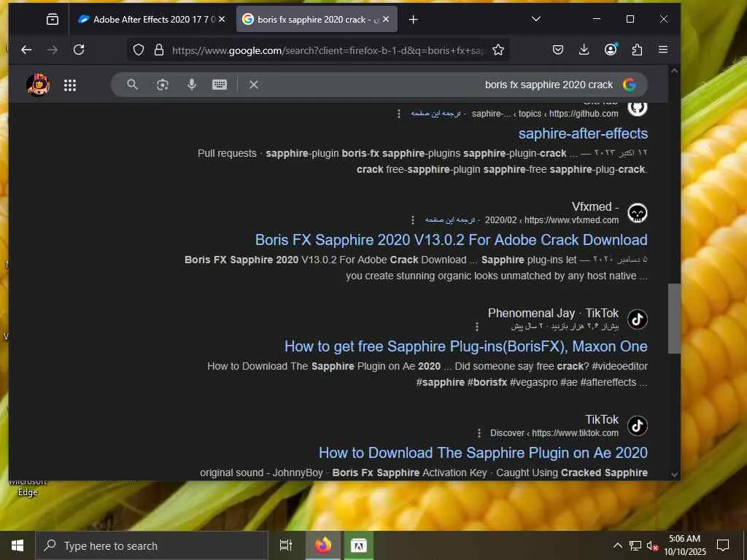Screen dimensions: 747x560
Task: Select the boris fx sapphire 2020 crack tab
Action: tap(317, 19)
